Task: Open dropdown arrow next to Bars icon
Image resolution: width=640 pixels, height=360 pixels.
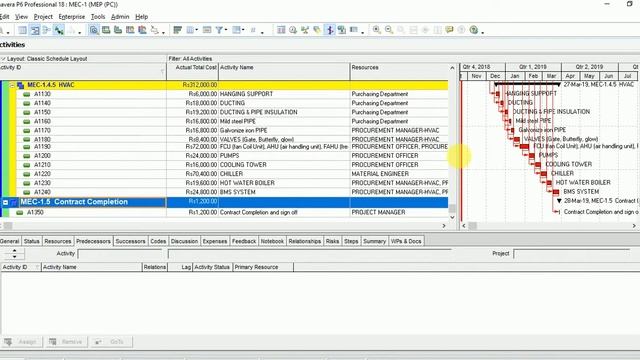Action: pyautogui.click(x=243, y=30)
